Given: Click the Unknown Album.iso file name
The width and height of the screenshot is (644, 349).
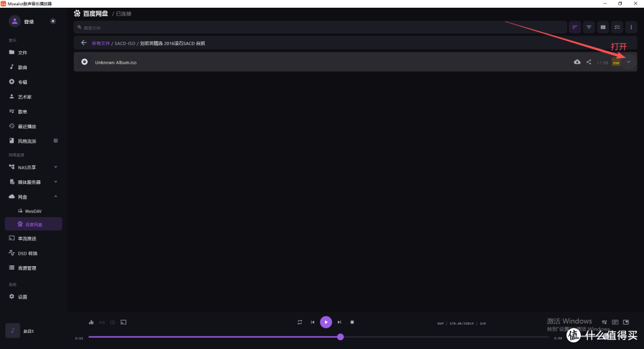Looking at the screenshot, I should 116,63.
